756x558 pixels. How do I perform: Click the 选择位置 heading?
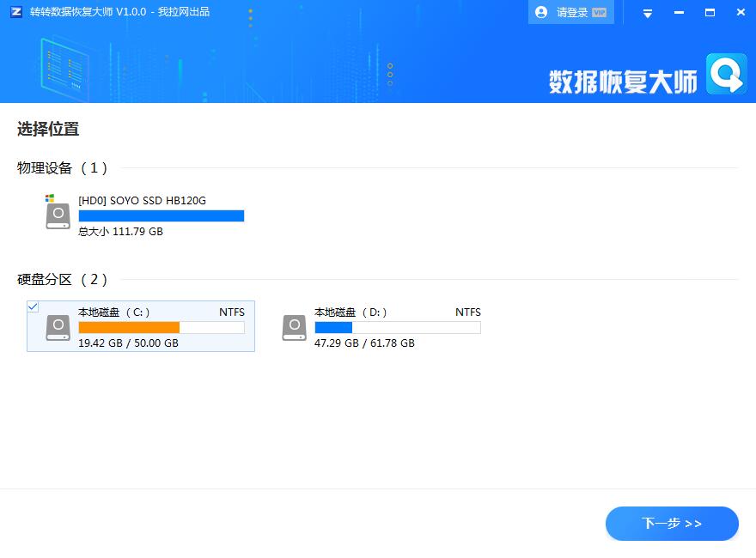(48, 129)
